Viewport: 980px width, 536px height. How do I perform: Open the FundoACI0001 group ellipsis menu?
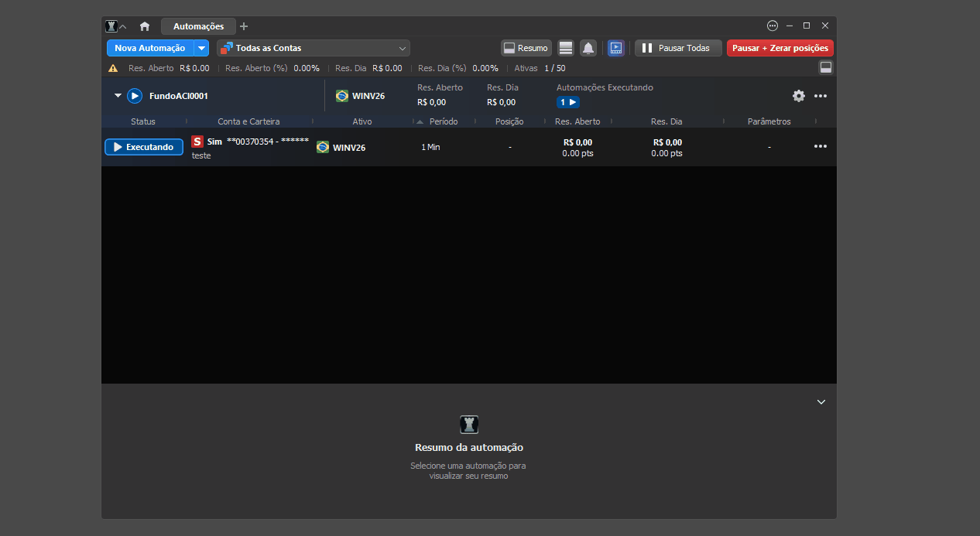(821, 96)
